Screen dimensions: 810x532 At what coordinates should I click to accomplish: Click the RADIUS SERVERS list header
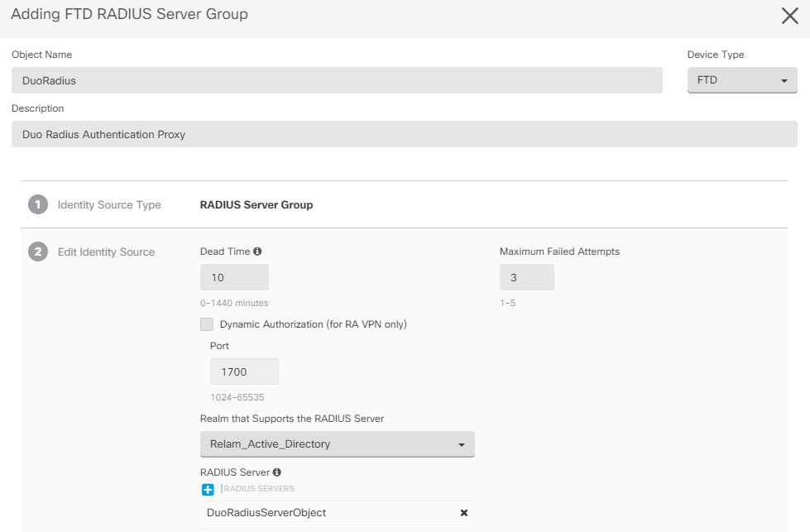pyautogui.click(x=259, y=489)
